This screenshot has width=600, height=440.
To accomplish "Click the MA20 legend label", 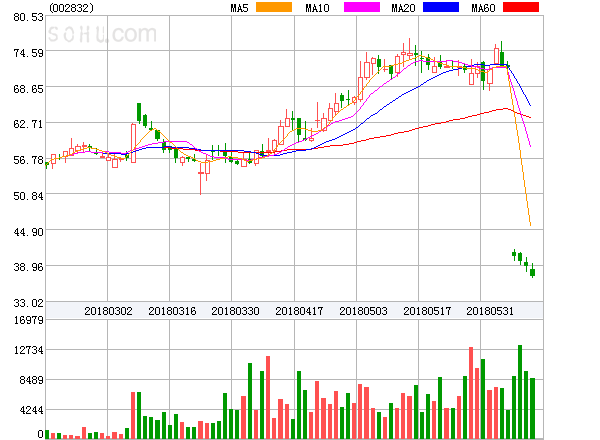I will [x=403, y=8].
